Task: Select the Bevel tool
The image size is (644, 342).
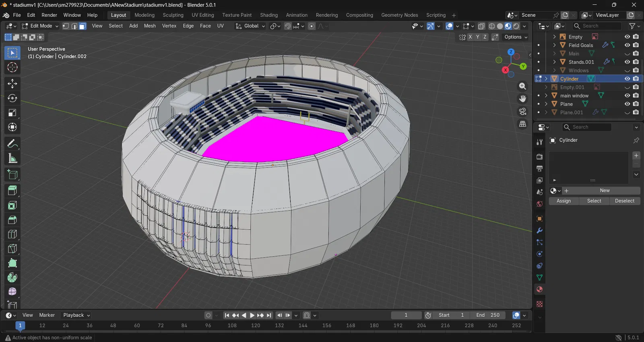Action: click(12, 220)
